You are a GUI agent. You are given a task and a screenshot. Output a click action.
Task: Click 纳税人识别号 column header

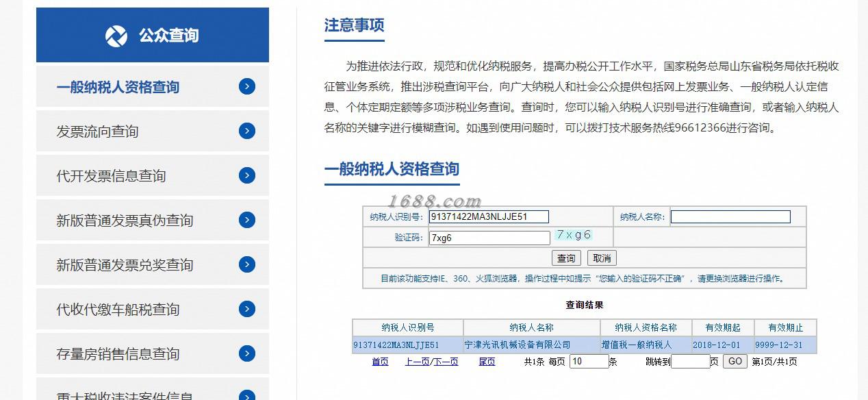[x=408, y=327]
